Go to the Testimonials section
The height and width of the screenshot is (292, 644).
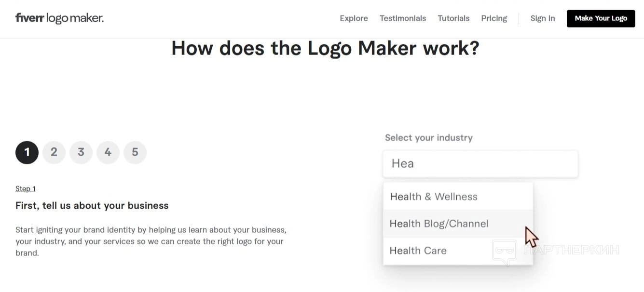point(403,18)
